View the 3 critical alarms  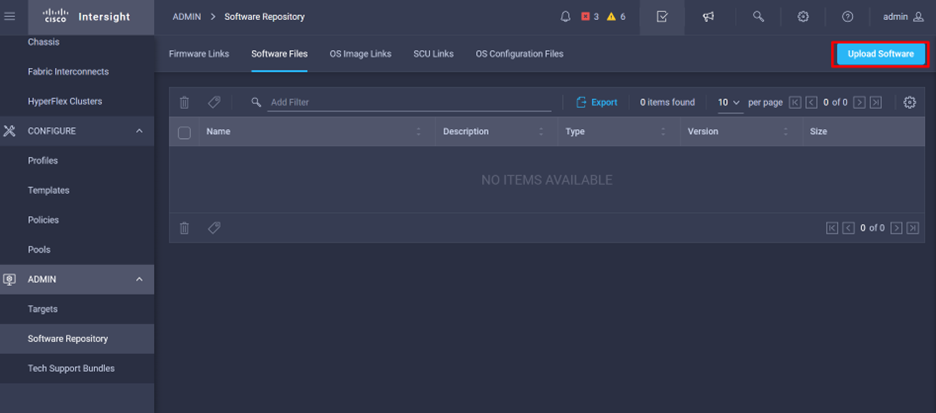(590, 17)
